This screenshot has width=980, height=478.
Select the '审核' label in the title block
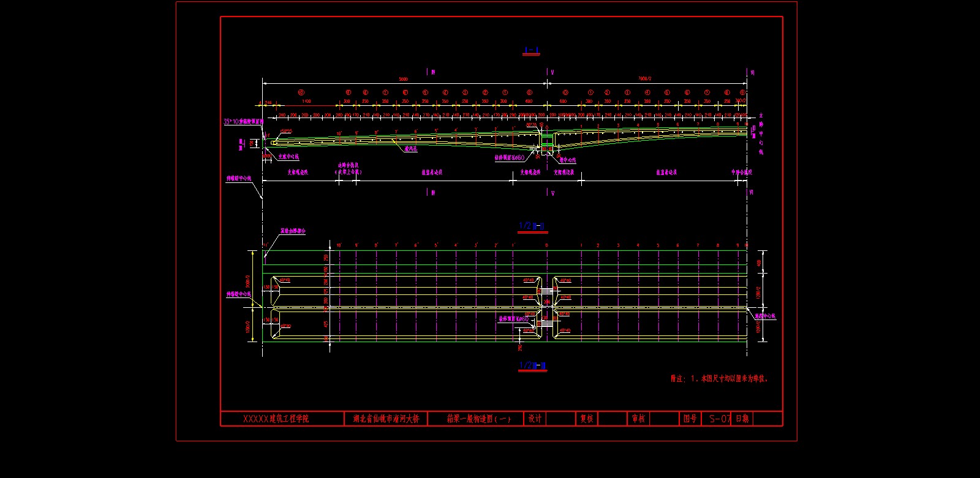(x=638, y=419)
